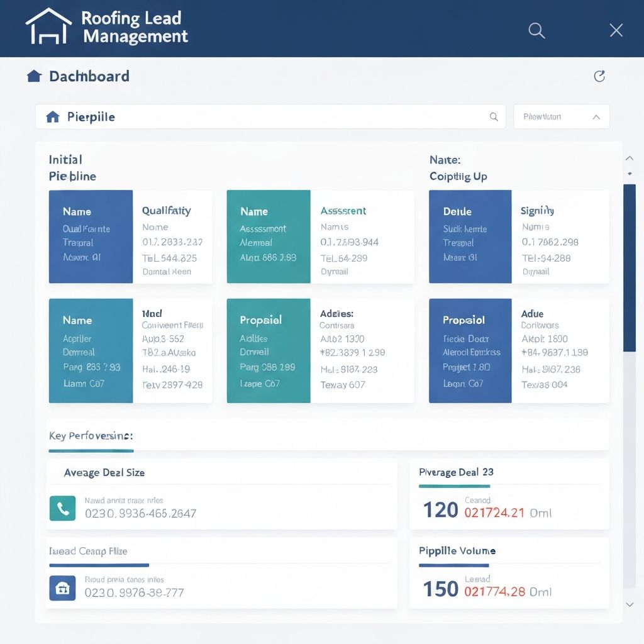Viewport: 644px width, 644px height.
Task: Open the Key Performance section header
Action: (91, 435)
